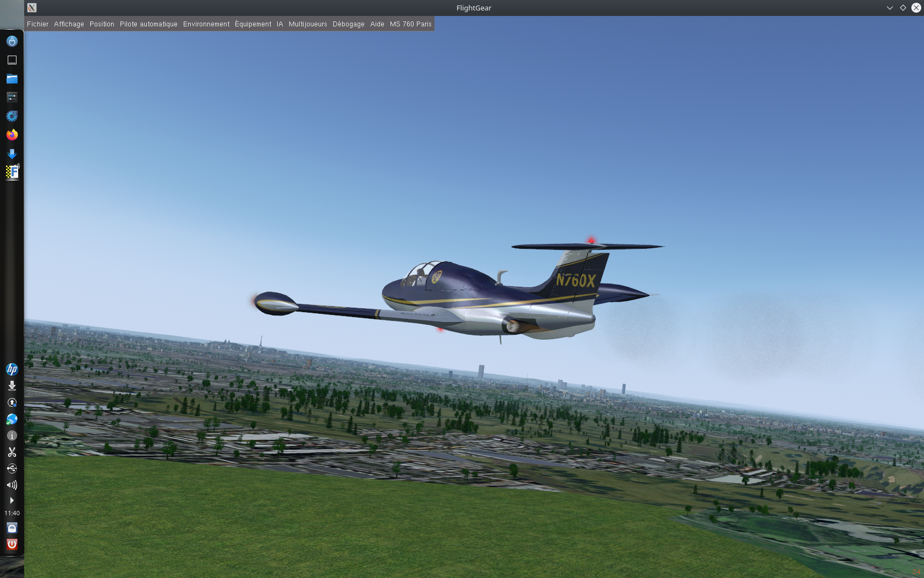Viewport: 924px width, 578px height.
Task: Open the Affichage menu
Action: (69, 24)
